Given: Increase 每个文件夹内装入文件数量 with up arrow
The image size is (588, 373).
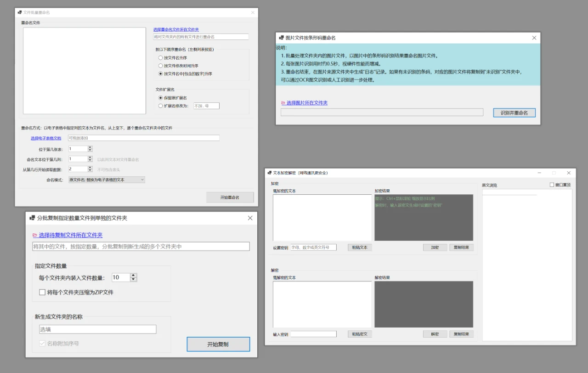Looking at the screenshot, I should pos(133,275).
